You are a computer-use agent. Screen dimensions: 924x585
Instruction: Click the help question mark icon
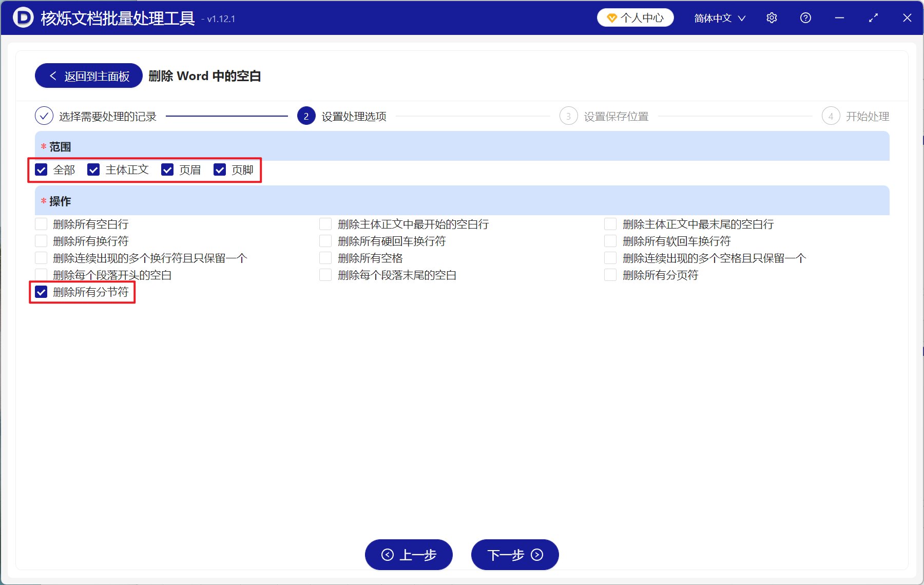click(805, 17)
